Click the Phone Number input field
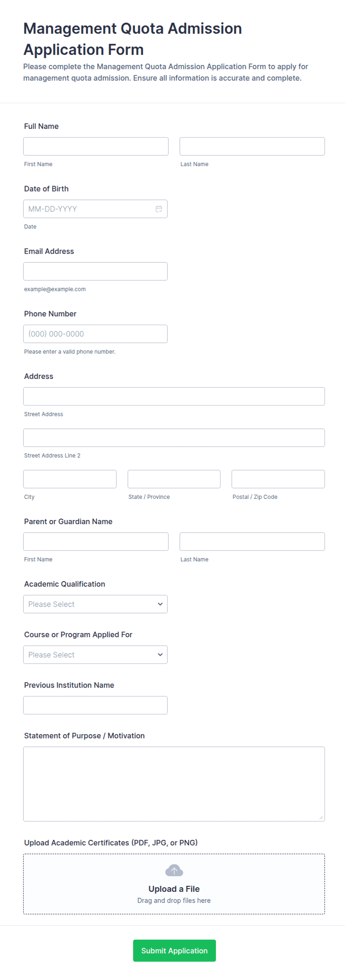The height and width of the screenshot is (980, 345). pyautogui.click(x=95, y=334)
